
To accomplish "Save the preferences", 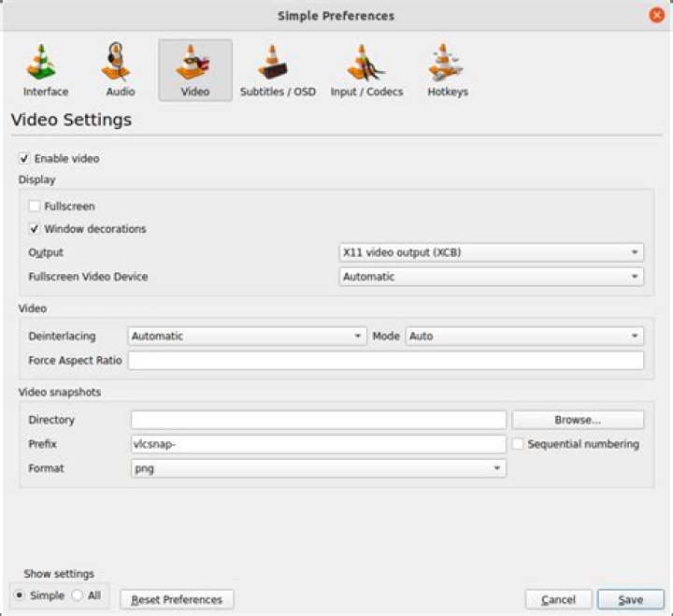I will point(631,600).
